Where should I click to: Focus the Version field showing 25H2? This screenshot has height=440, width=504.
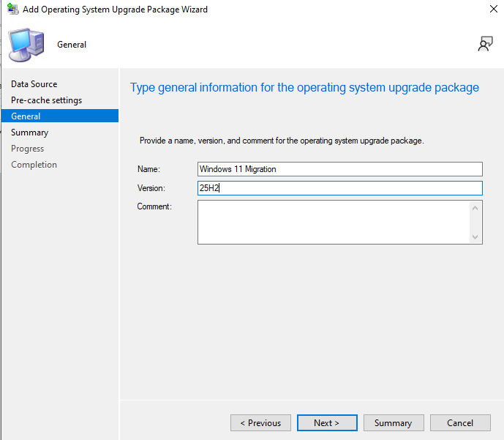point(339,188)
